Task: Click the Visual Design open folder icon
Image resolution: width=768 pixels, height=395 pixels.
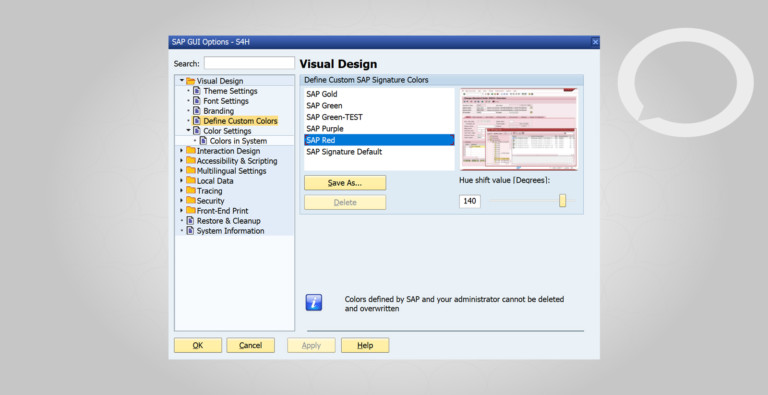Action: (191, 81)
